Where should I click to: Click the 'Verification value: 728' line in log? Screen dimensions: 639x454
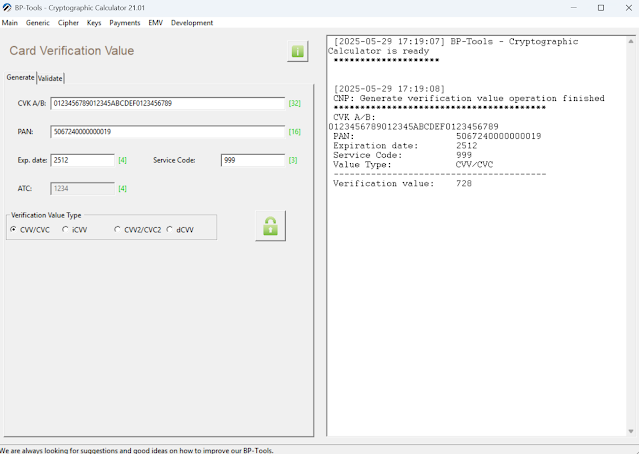402,183
